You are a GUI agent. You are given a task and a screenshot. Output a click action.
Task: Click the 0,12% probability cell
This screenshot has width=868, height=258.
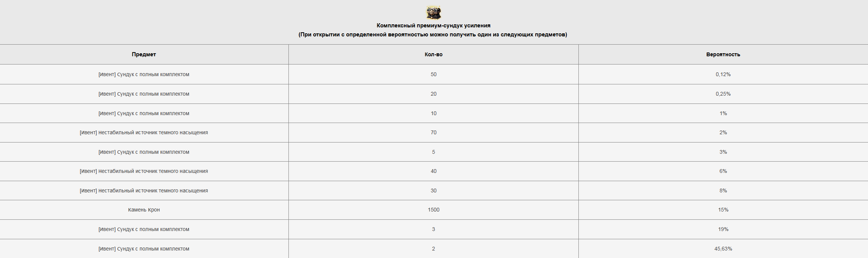click(x=723, y=74)
